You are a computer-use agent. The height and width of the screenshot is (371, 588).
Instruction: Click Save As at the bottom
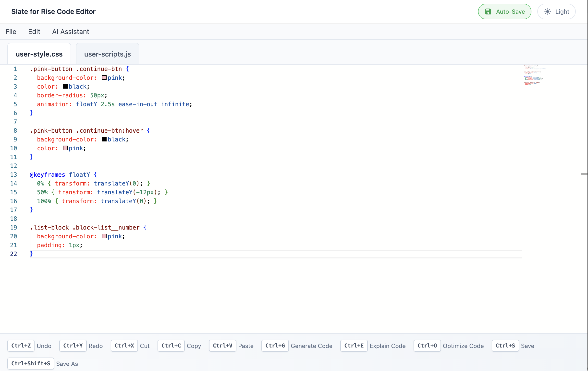[67, 364]
